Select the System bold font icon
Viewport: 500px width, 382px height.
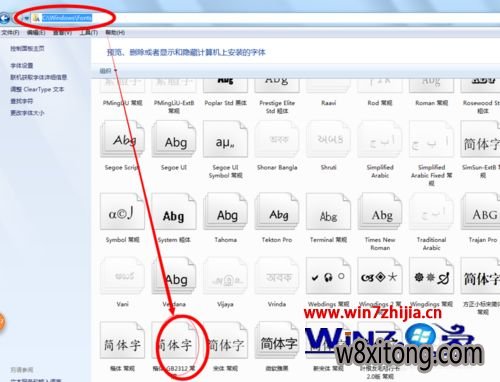(174, 211)
